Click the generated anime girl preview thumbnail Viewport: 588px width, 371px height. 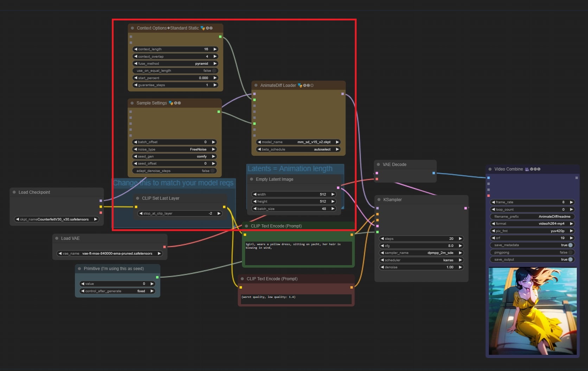tap(532, 311)
